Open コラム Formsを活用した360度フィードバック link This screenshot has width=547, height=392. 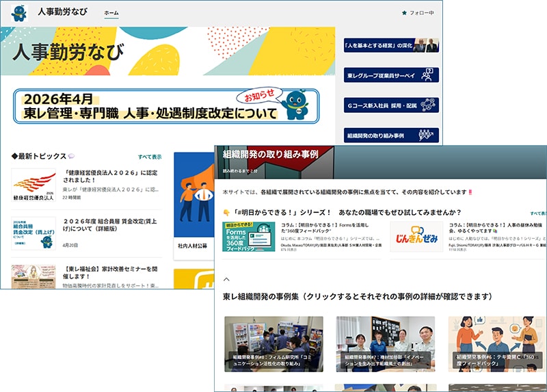click(325, 228)
